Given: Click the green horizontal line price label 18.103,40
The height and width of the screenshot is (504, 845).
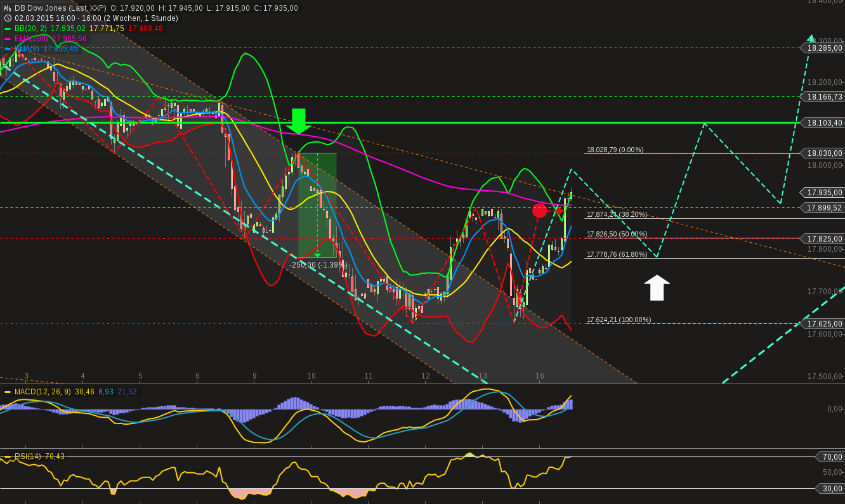Looking at the screenshot, I should (823, 122).
